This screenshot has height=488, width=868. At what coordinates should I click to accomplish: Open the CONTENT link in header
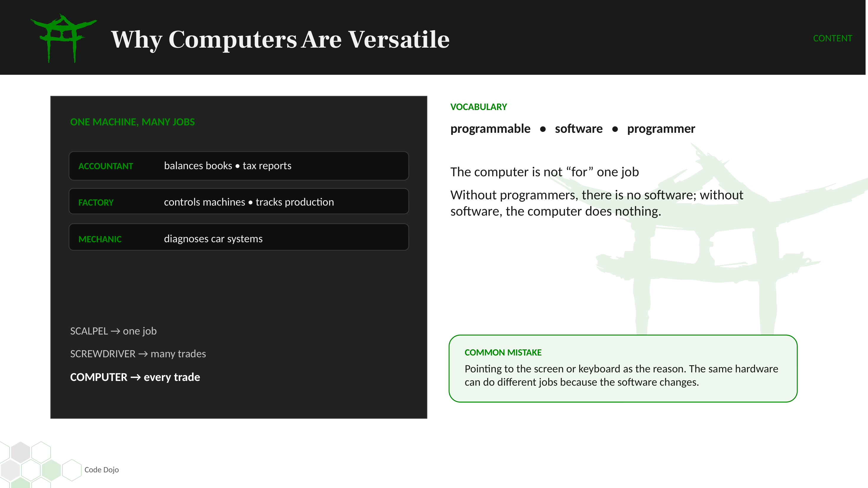pyautogui.click(x=832, y=38)
